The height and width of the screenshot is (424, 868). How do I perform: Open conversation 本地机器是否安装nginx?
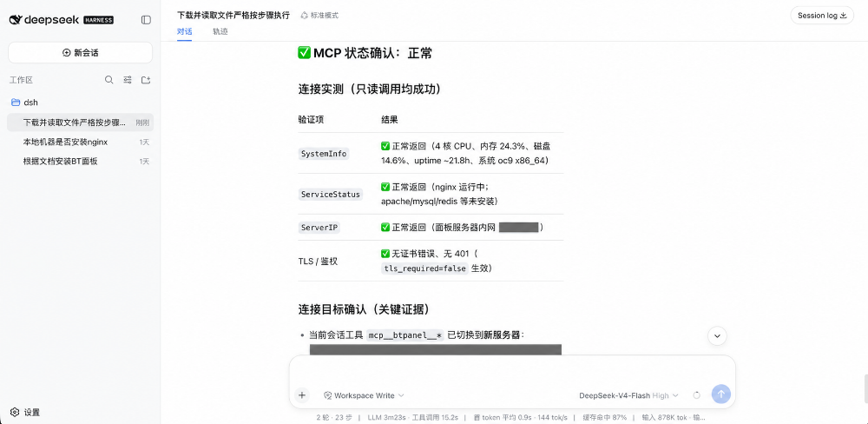80,142
